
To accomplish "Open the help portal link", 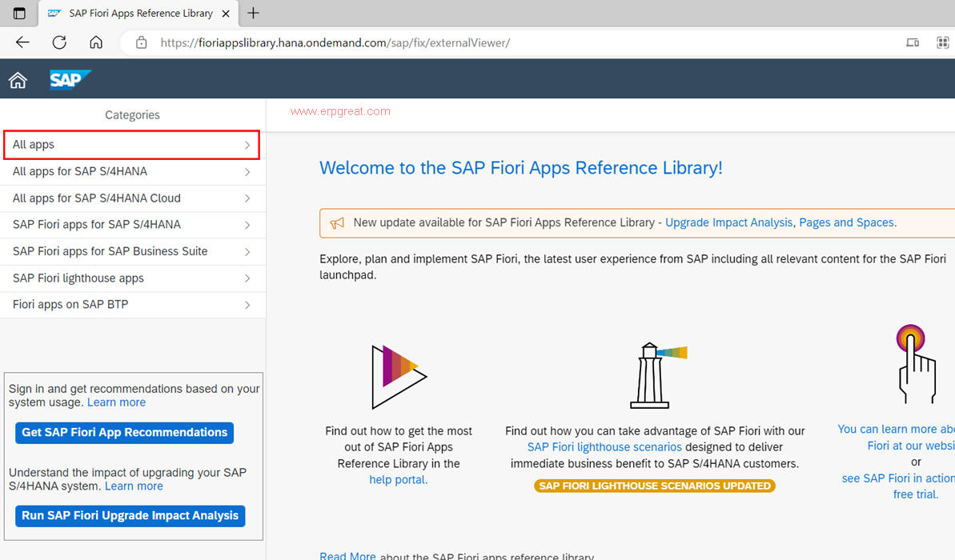I will [x=399, y=480].
